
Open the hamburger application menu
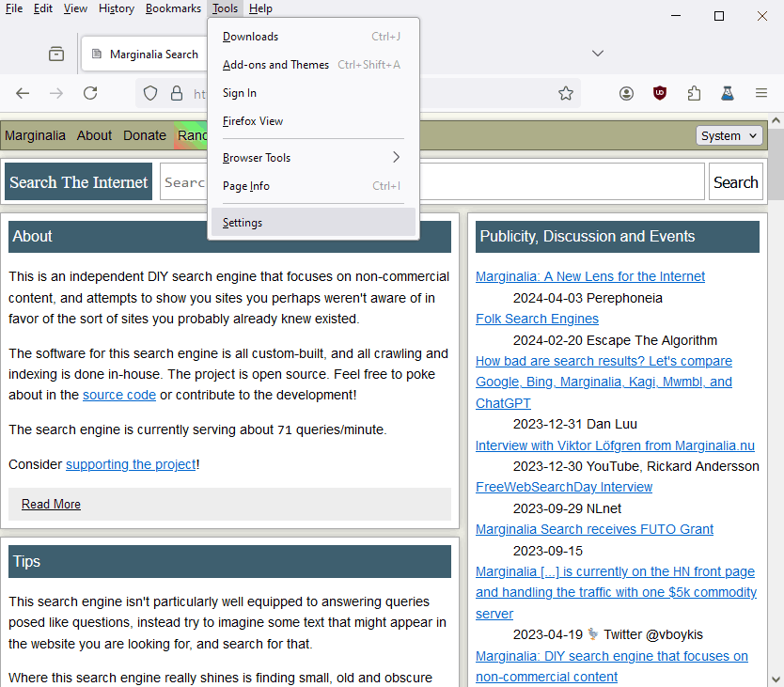point(761,93)
